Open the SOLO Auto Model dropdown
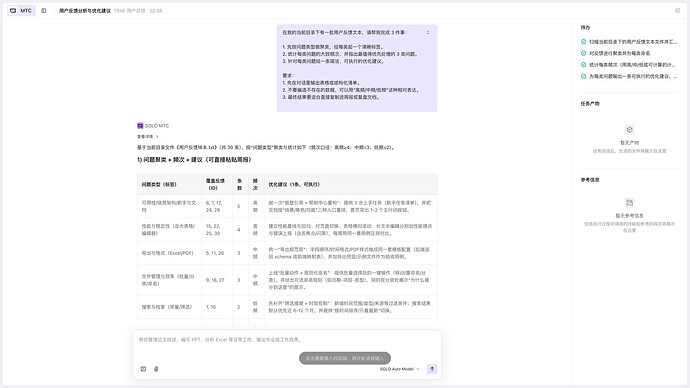Viewport: 690px width, 388px height. [x=400, y=369]
